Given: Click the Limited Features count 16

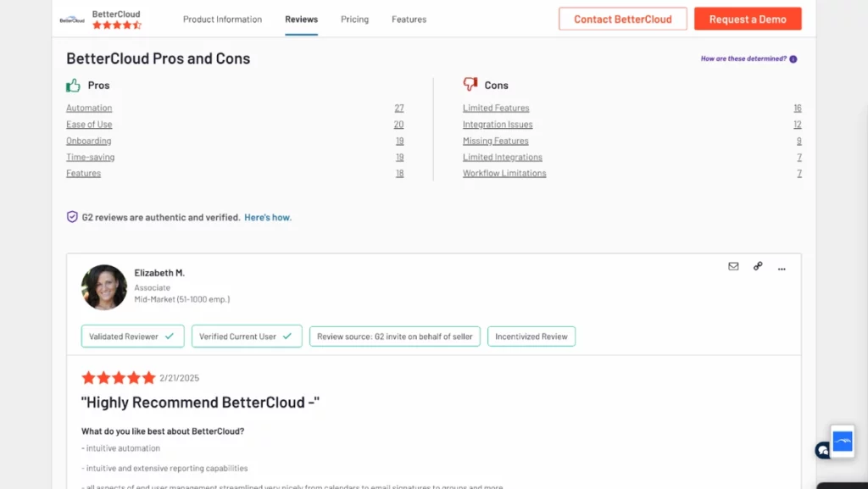Looking at the screenshot, I should (797, 108).
